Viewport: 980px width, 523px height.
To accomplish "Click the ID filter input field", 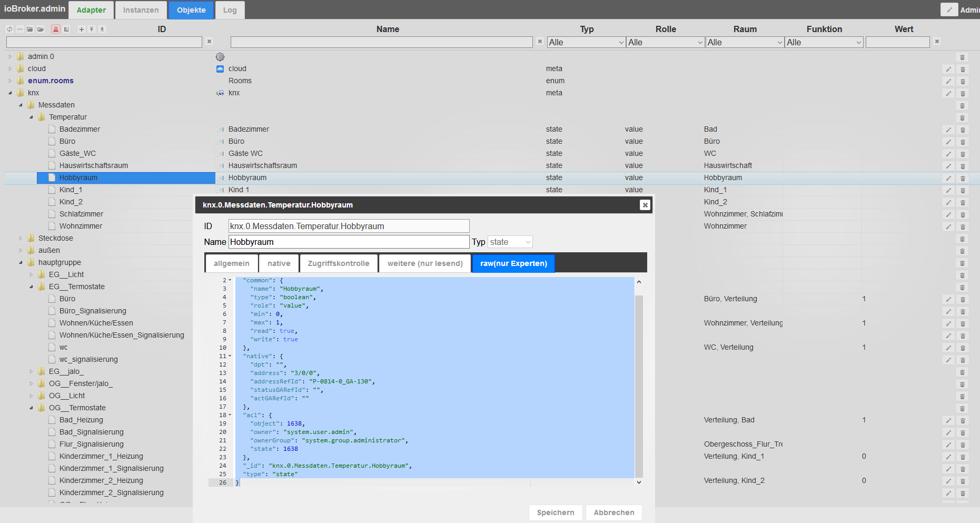I will click(104, 42).
